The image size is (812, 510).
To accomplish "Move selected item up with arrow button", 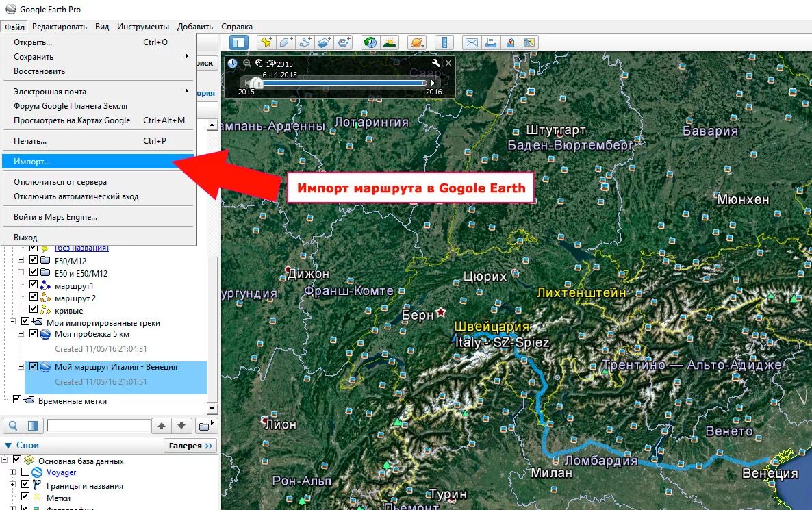I will [162, 426].
